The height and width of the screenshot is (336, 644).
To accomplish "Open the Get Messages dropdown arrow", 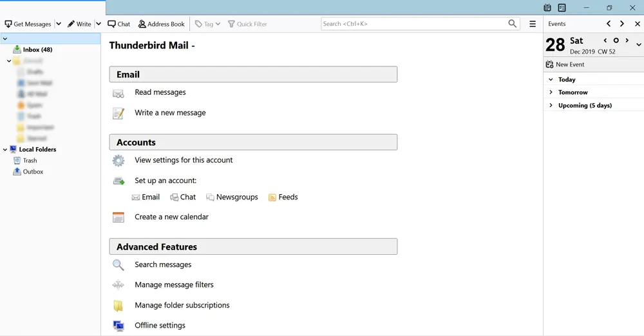I will tap(59, 24).
